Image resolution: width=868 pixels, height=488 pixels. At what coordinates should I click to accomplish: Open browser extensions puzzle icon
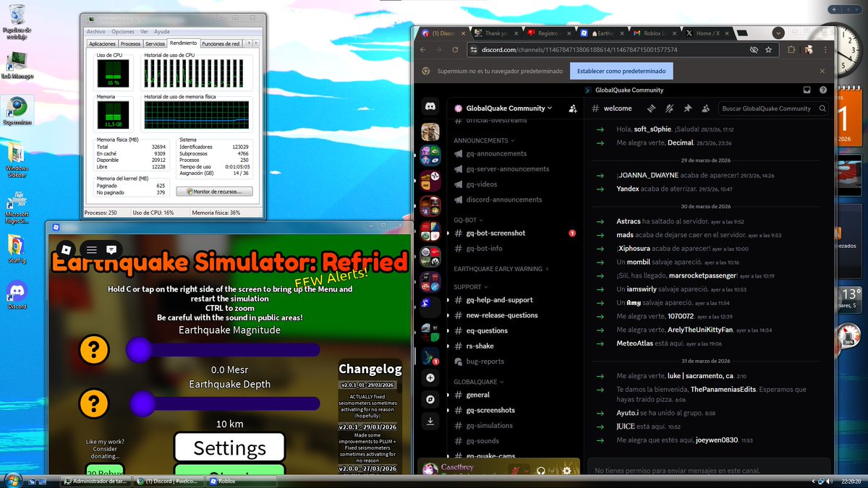(x=791, y=50)
